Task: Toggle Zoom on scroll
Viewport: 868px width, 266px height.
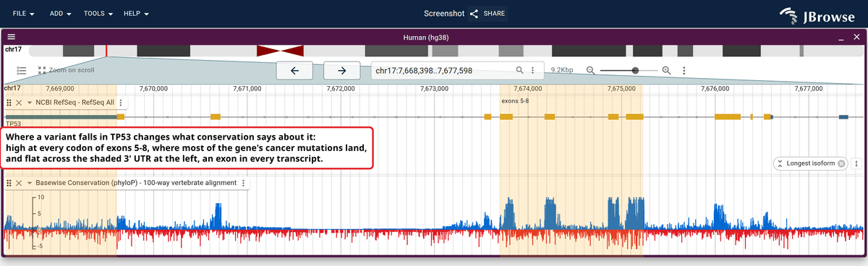Action: [x=66, y=70]
